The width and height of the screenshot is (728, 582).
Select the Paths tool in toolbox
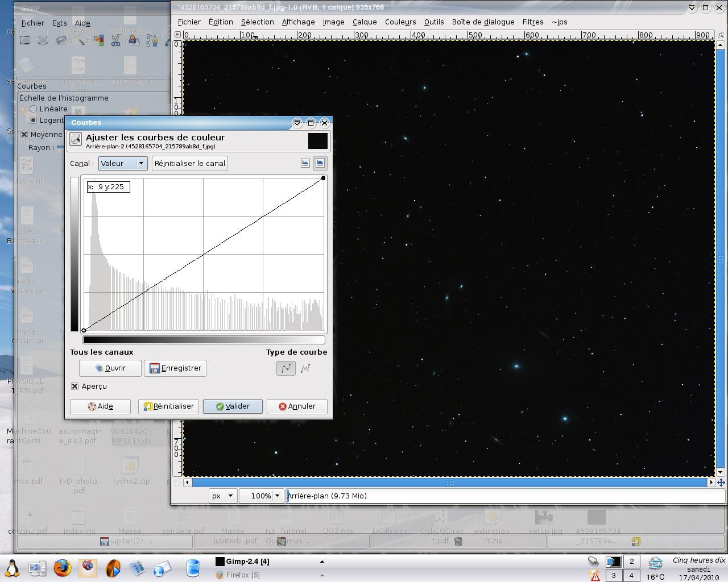(152, 40)
